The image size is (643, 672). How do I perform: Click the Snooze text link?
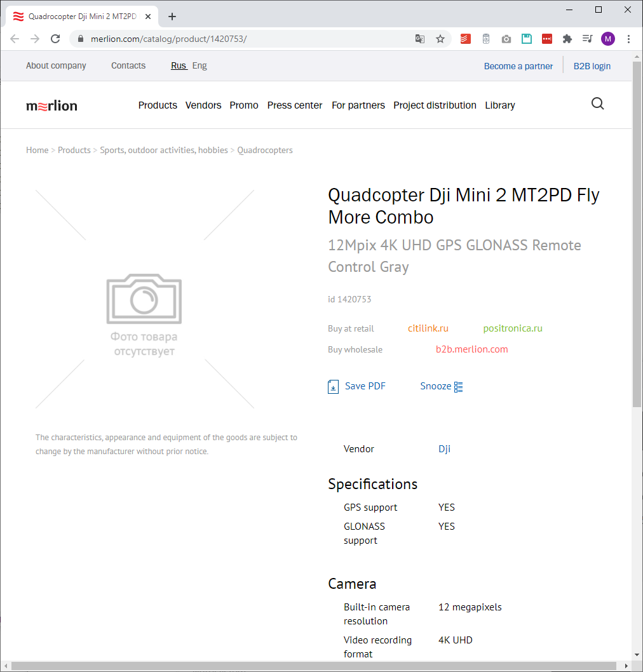[435, 387]
